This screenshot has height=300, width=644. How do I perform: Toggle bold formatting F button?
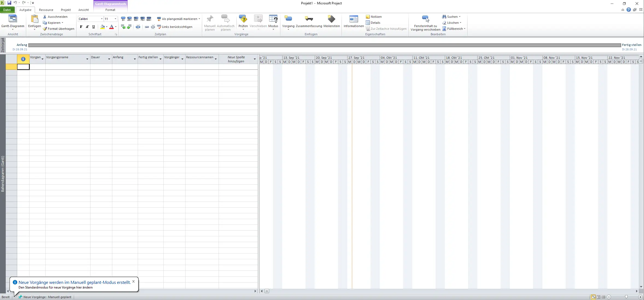pos(81,27)
